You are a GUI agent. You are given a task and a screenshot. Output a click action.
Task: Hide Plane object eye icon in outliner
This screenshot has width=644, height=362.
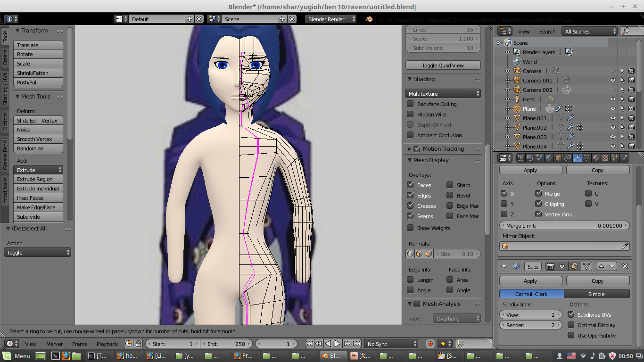coord(613,108)
